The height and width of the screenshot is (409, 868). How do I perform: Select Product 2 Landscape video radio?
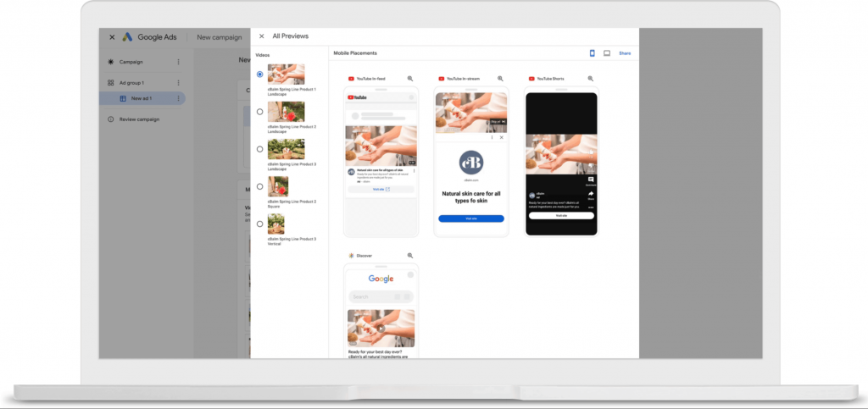click(259, 112)
